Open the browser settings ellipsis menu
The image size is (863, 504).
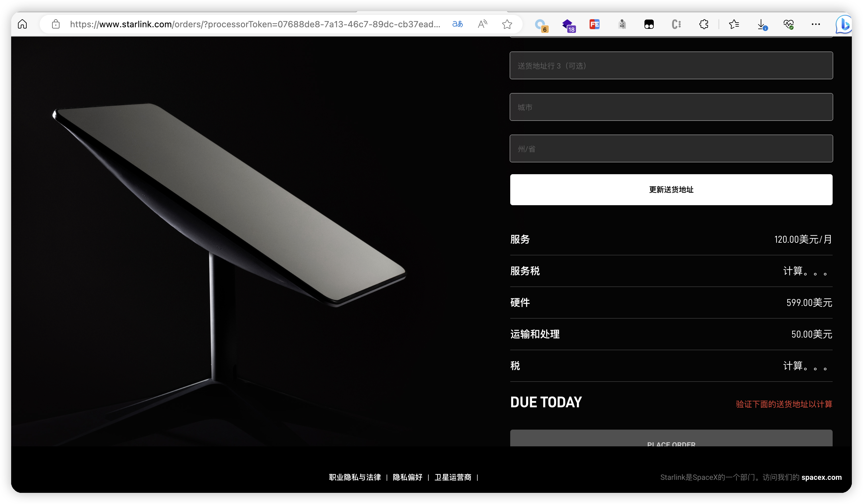click(x=816, y=24)
